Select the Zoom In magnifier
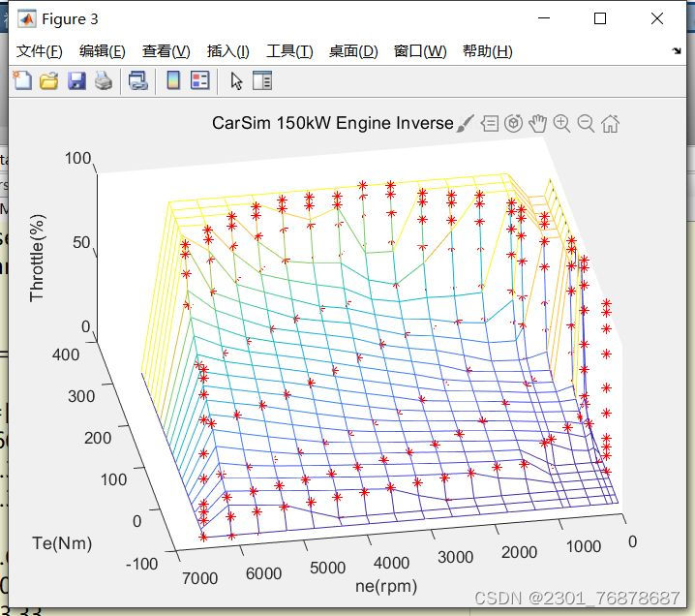 point(562,123)
